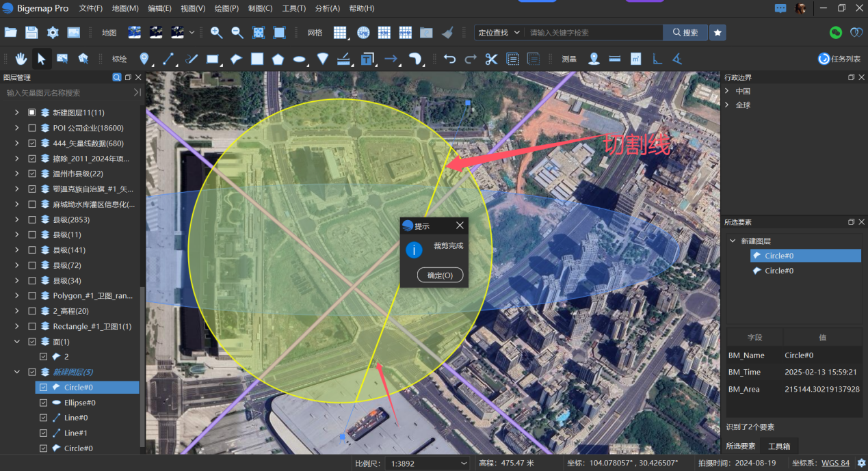The height and width of the screenshot is (471, 868).
Task: Open the 任务列表 task list icon
Action: pos(824,58)
